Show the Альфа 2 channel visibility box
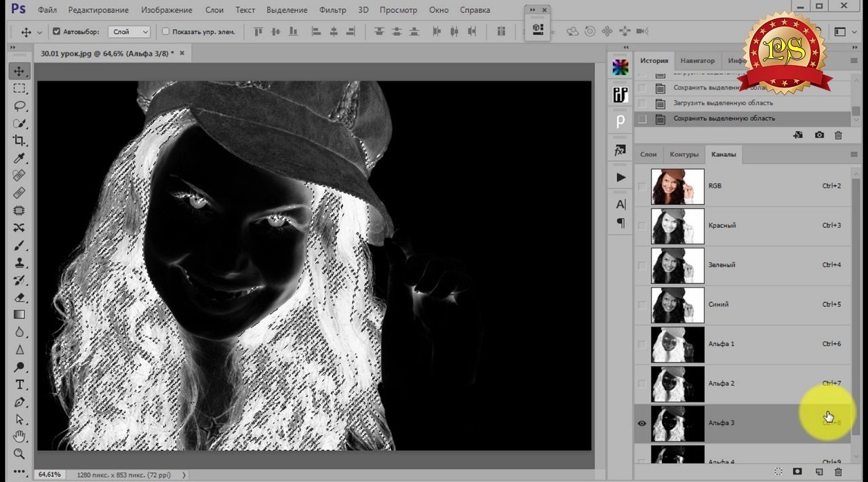 point(642,384)
